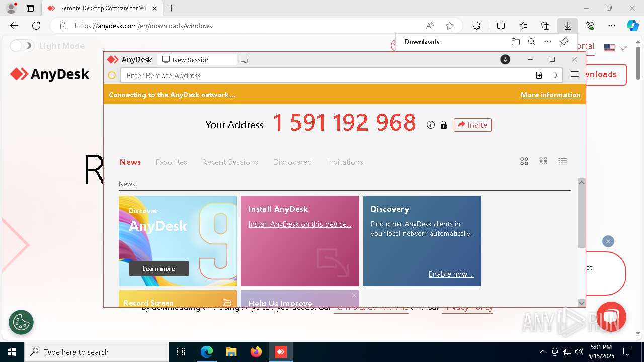The height and width of the screenshot is (362, 644).
Task: Click Learn more on AnyDesk 9 card
Action: click(158, 268)
